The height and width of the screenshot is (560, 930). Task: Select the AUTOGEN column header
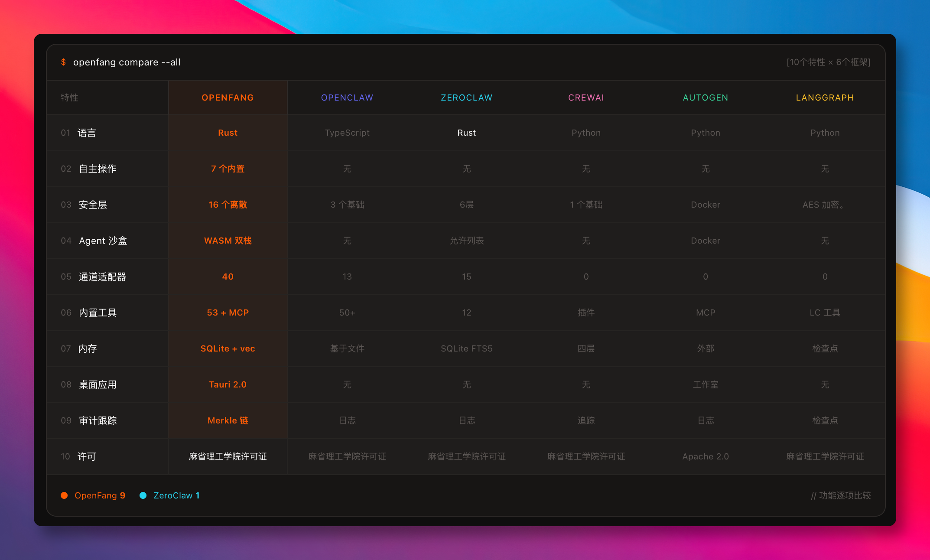click(x=706, y=98)
